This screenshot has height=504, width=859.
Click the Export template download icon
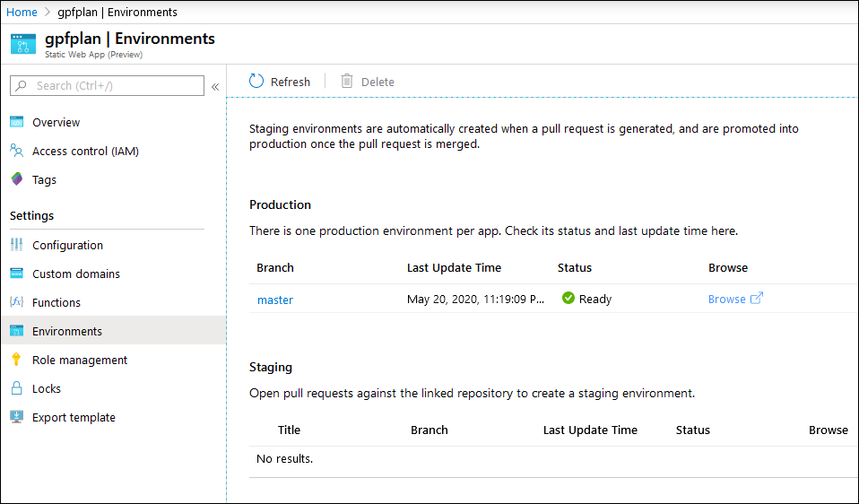pos(17,417)
